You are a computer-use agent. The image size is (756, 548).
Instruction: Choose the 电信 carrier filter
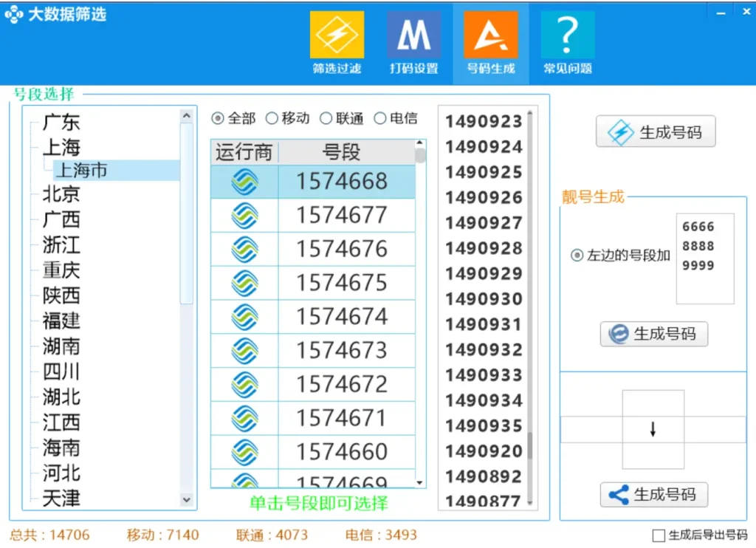click(380, 118)
